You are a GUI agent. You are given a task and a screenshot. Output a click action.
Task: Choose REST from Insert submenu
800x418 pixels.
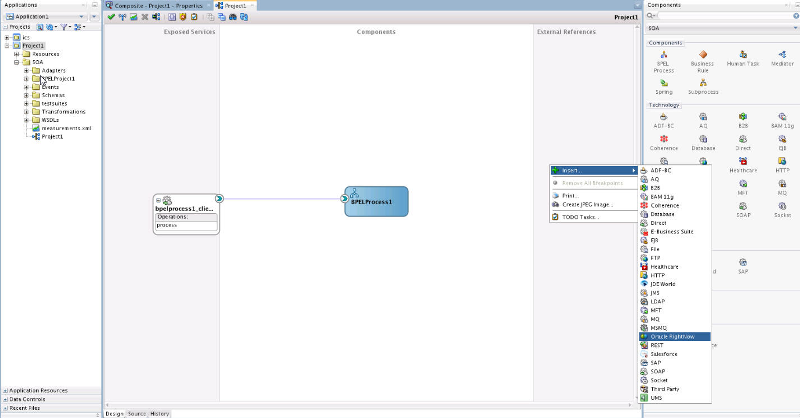click(674, 345)
